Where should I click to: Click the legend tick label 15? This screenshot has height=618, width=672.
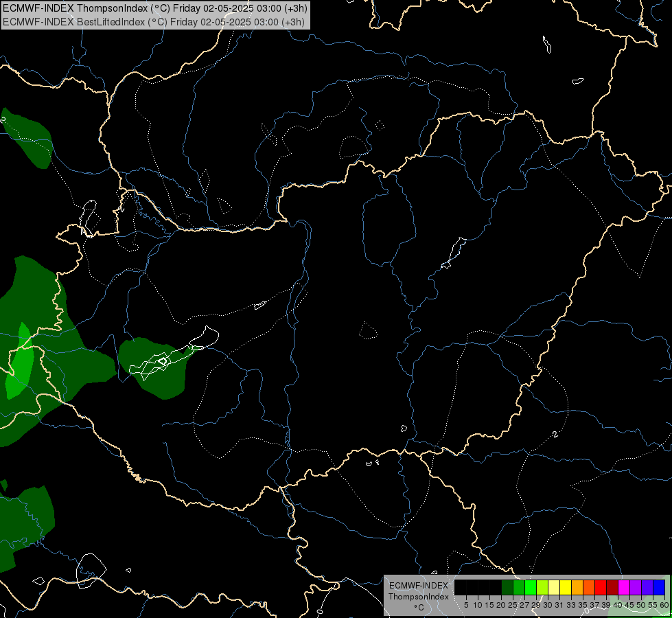pyautogui.click(x=489, y=605)
